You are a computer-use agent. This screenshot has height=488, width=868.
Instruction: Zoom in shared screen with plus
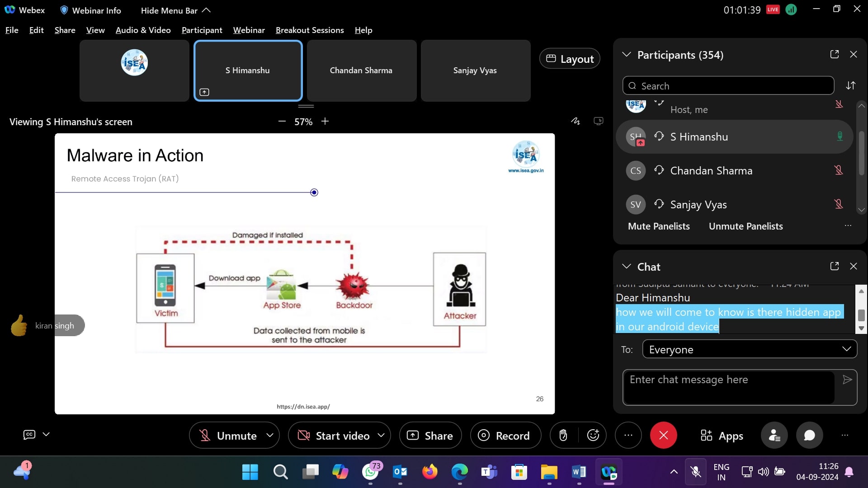point(325,121)
